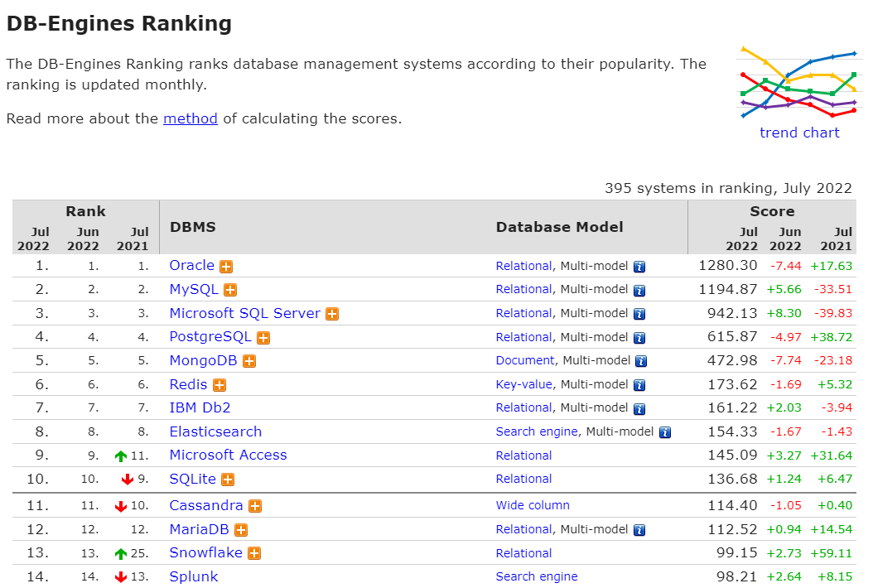Open info icon in IBM Db2 row

[639, 409]
